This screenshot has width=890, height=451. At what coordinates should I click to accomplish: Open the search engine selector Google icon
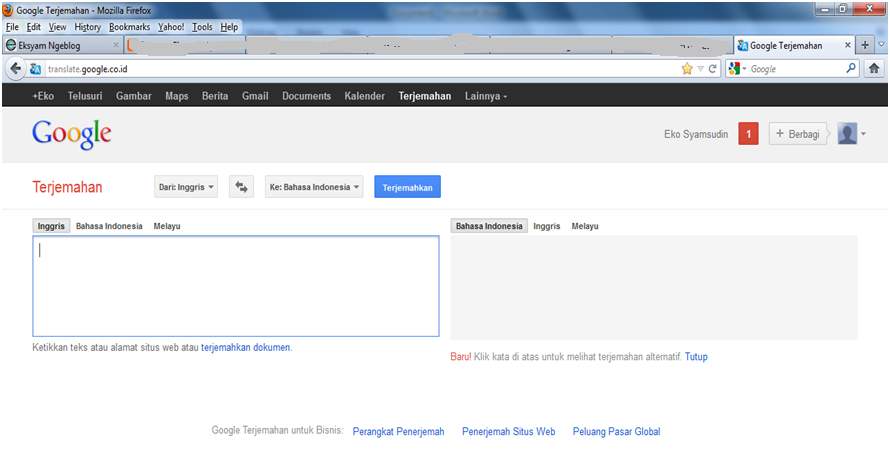click(x=734, y=69)
